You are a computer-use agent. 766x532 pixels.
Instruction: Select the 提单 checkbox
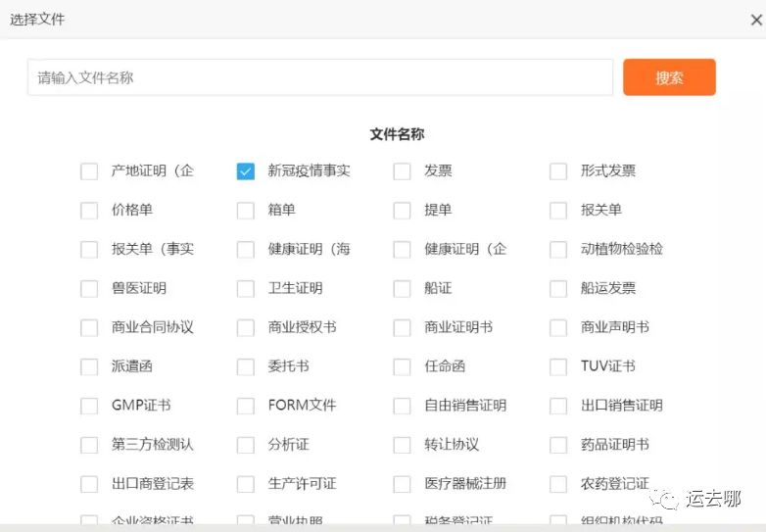[x=402, y=211]
